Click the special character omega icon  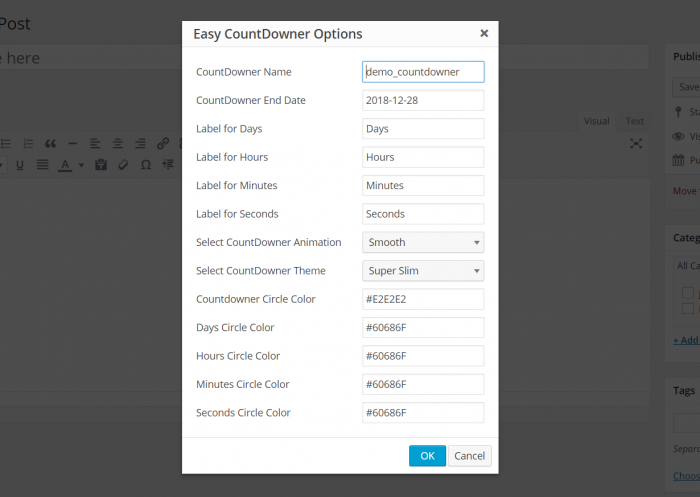[x=146, y=165]
